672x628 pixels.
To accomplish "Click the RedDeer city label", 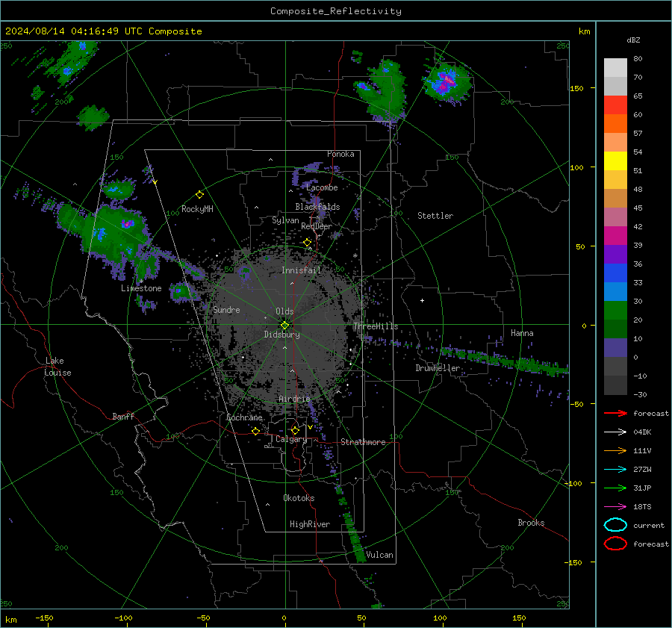I will (x=317, y=226).
